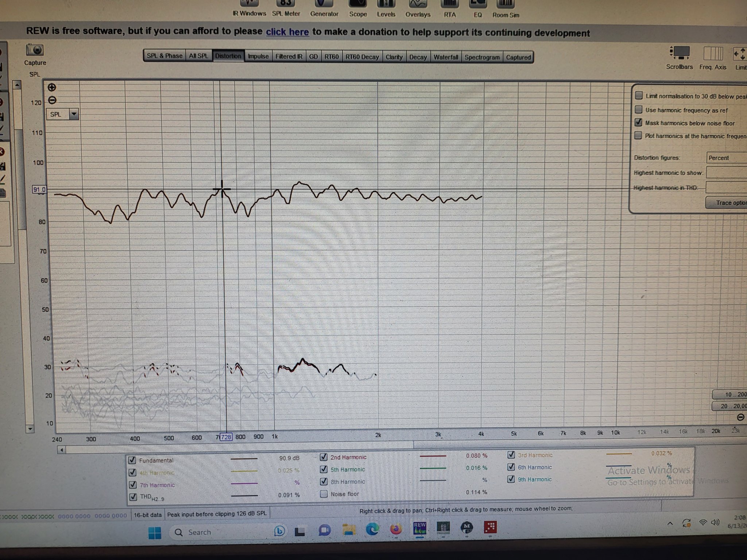Open Highest harmonic to show dropdown
747x560 pixels.
[x=727, y=172]
